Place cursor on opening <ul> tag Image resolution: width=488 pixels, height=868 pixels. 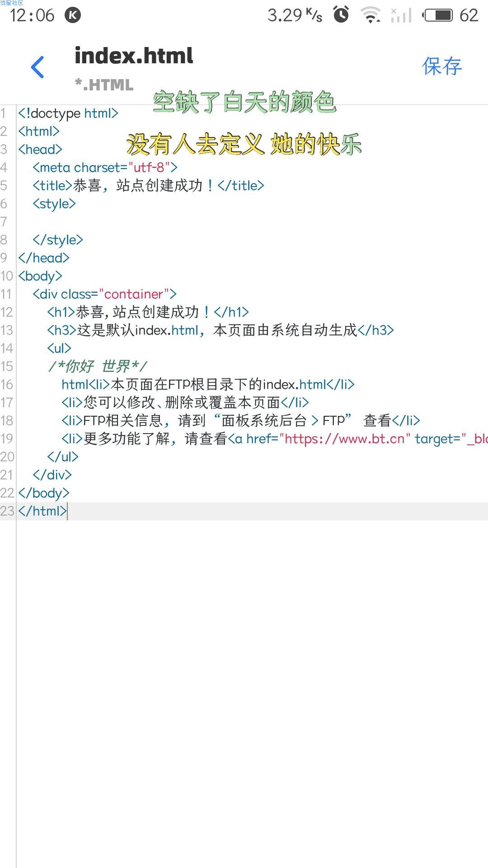pyautogui.click(x=59, y=348)
